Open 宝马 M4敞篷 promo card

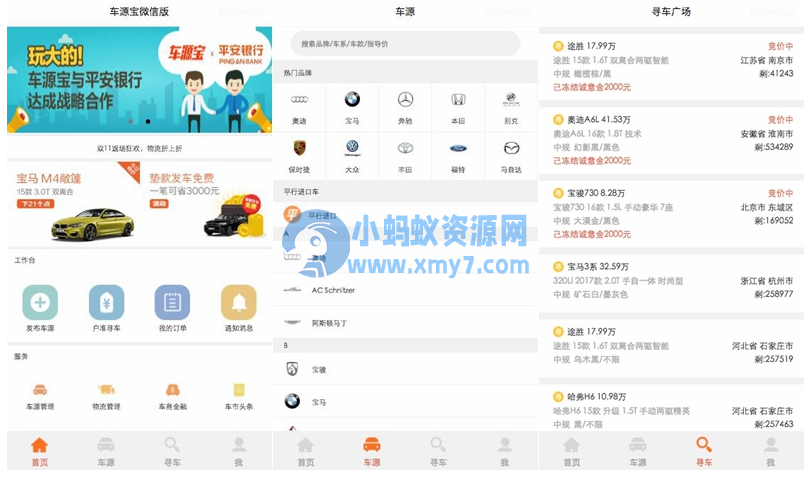click(74, 205)
